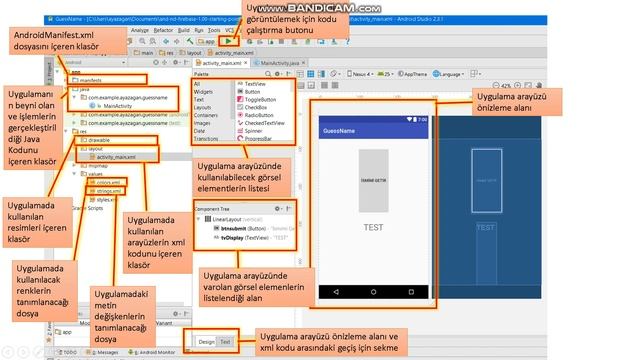640x360 pixels.
Task: Select CheckedTextView widget in the palette
Action: (261, 123)
